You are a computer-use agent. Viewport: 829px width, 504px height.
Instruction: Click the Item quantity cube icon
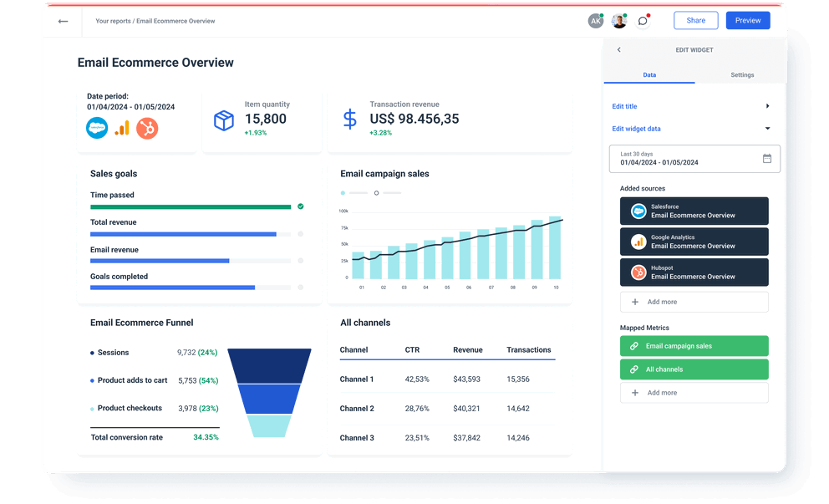click(223, 121)
